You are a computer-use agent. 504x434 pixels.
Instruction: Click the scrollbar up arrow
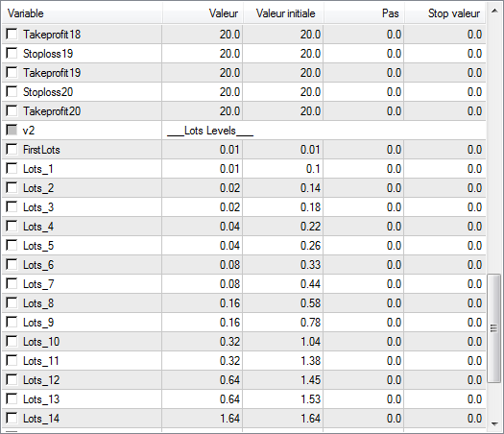494,11
